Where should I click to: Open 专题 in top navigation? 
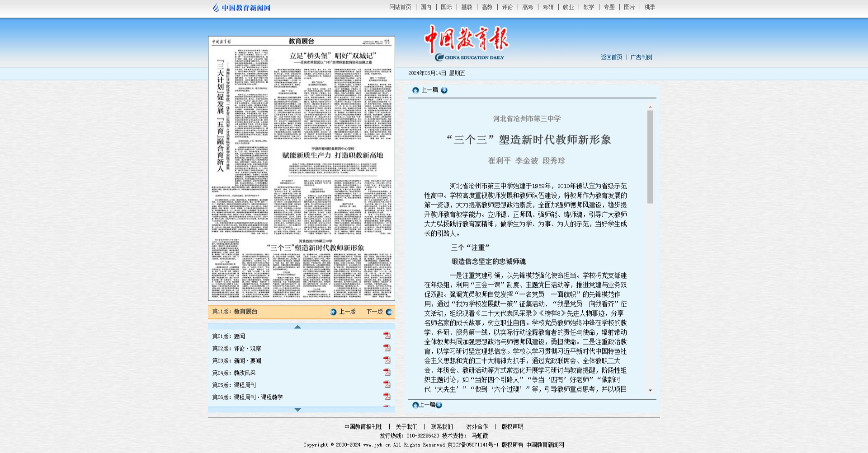tap(609, 7)
